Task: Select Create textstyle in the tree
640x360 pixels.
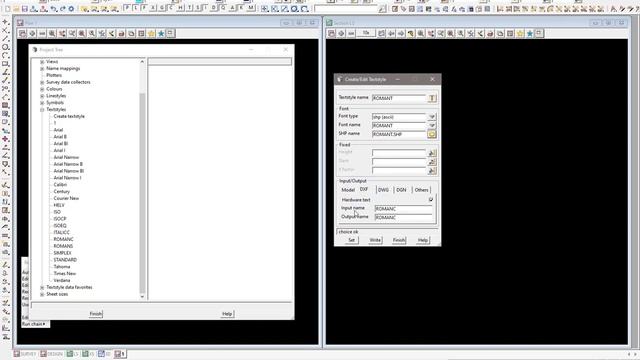Action: (69, 116)
